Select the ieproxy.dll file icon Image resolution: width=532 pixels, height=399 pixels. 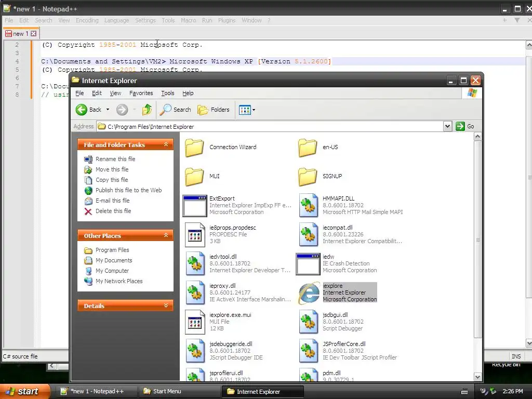[195, 293]
